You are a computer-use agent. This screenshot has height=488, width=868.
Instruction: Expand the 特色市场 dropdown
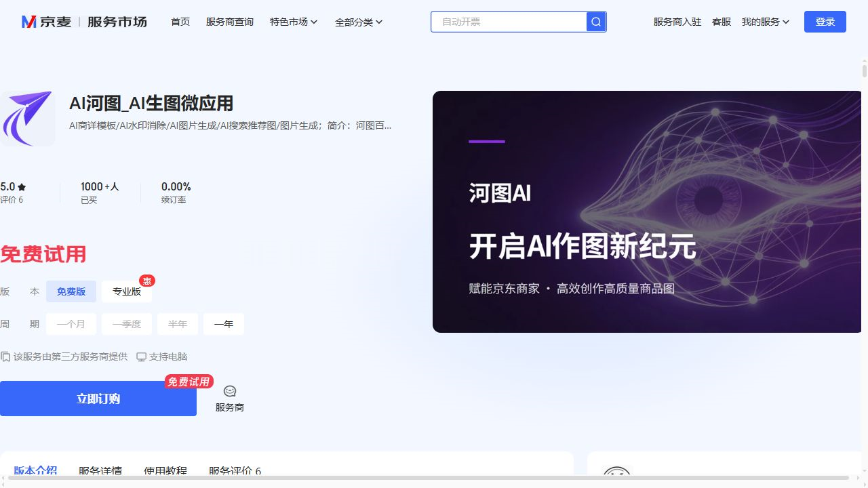pos(294,22)
